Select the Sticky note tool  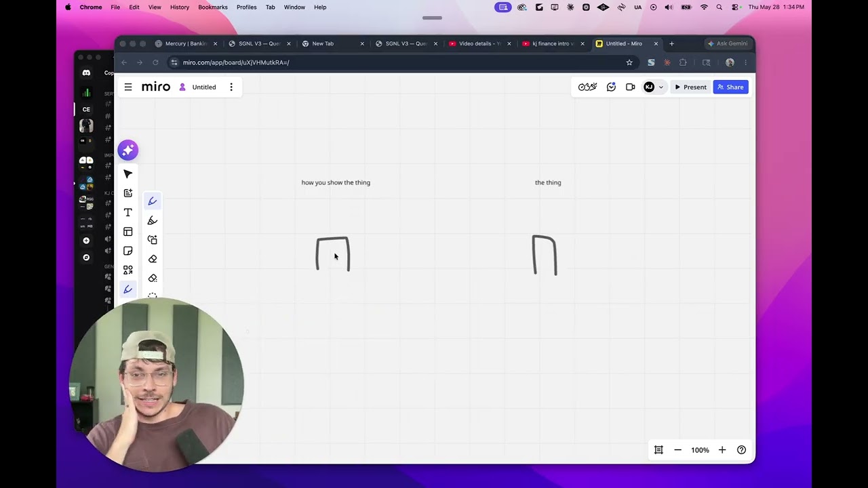127,251
